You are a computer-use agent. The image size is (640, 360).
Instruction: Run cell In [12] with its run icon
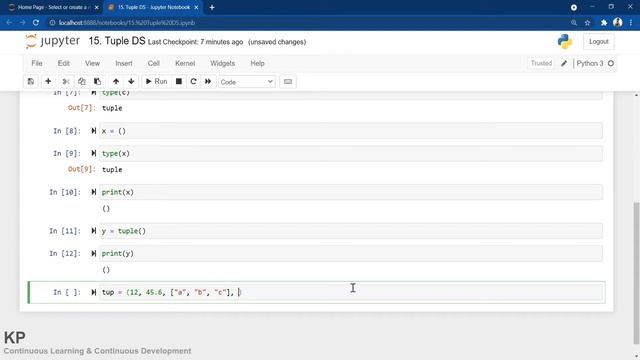click(93, 253)
